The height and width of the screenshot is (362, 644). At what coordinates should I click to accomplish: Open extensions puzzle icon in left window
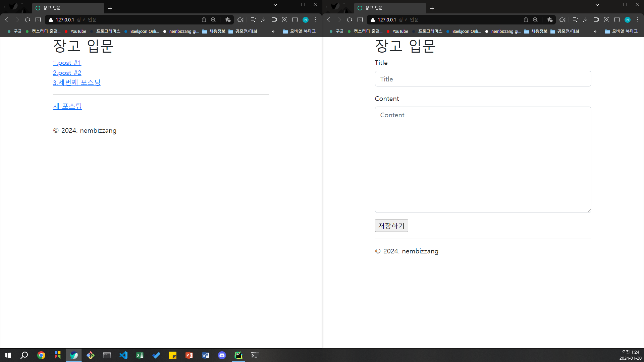coord(240,20)
